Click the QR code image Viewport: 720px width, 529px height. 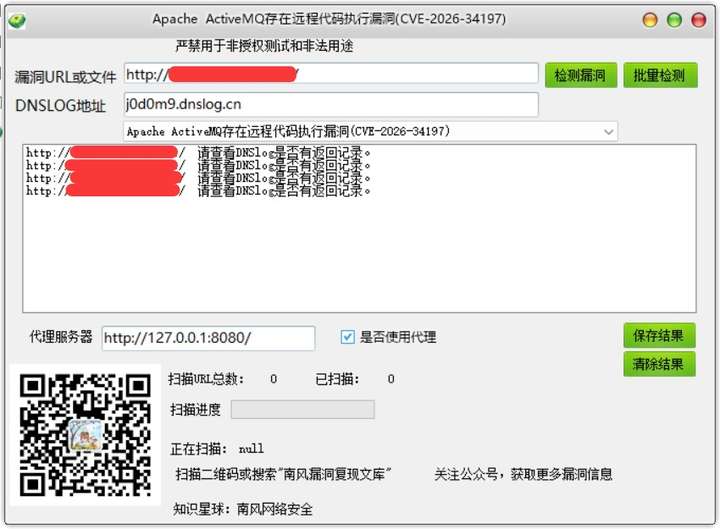85,434
